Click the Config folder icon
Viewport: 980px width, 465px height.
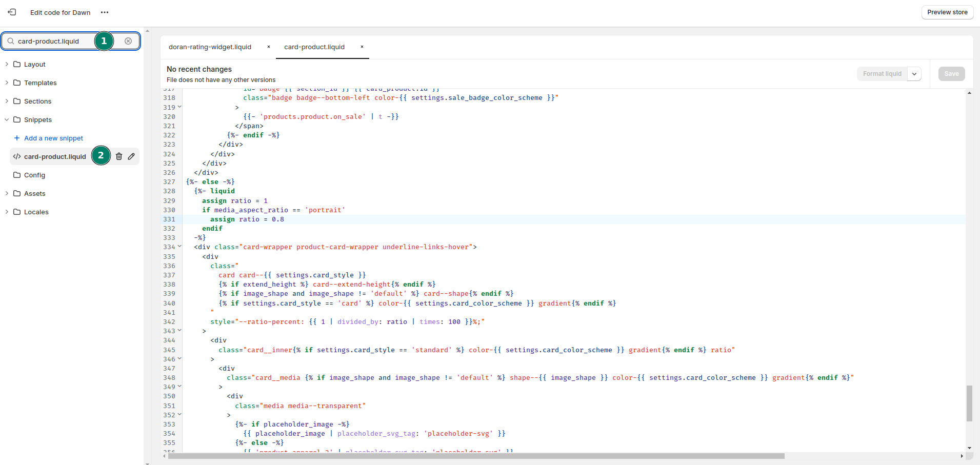tap(17, 175)
